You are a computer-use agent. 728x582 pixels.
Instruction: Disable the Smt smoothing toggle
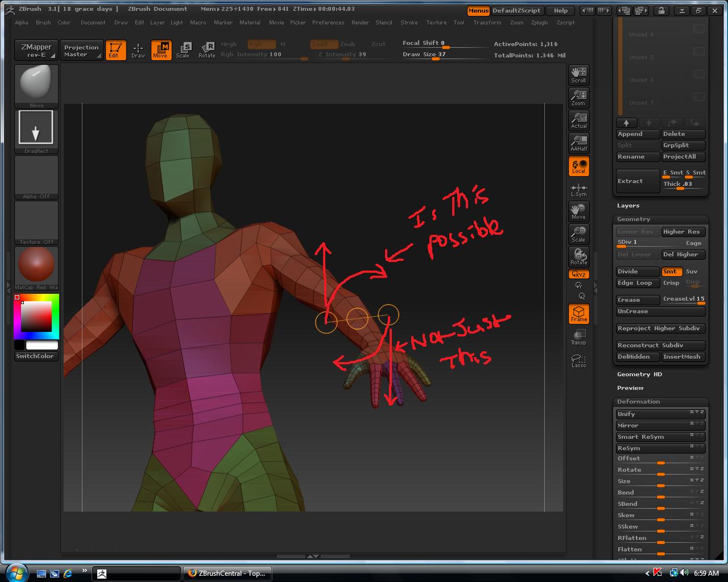tap(671, 272)
